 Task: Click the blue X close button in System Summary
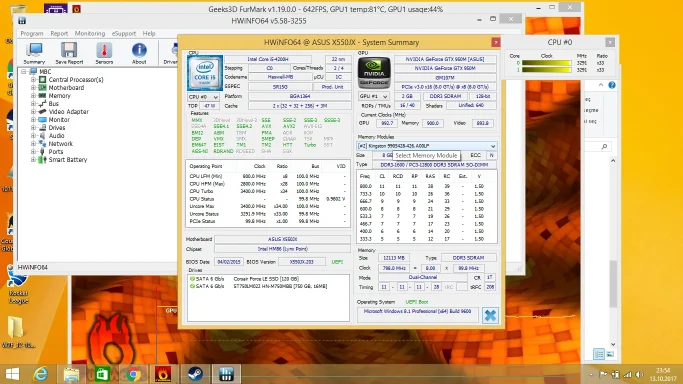pos(490,315)
